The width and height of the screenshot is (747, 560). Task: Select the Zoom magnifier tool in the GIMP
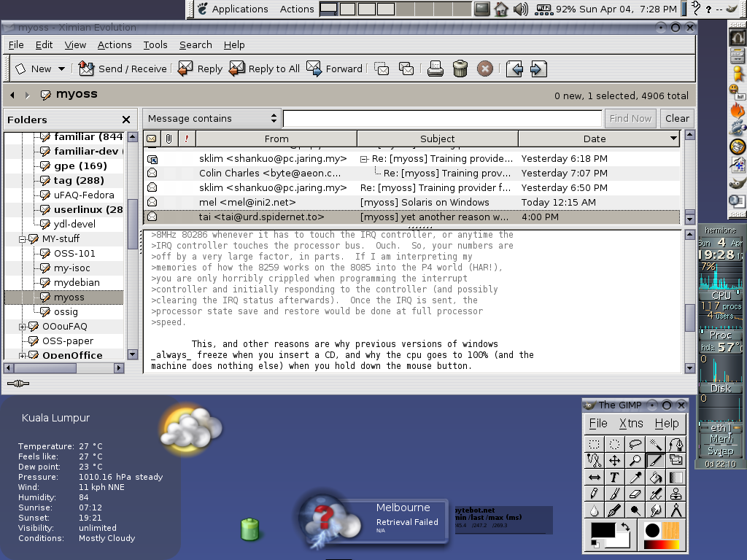[x=635, y=461]
